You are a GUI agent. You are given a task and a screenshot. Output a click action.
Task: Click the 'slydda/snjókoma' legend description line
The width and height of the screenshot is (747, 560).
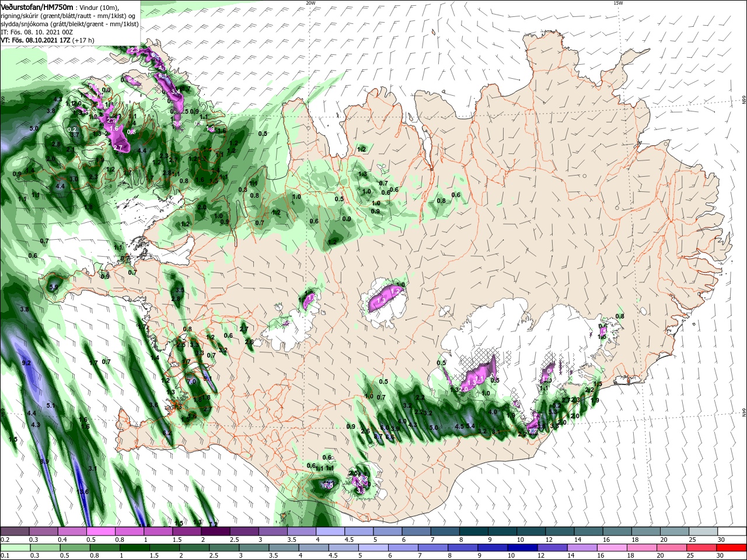(68, 23)
